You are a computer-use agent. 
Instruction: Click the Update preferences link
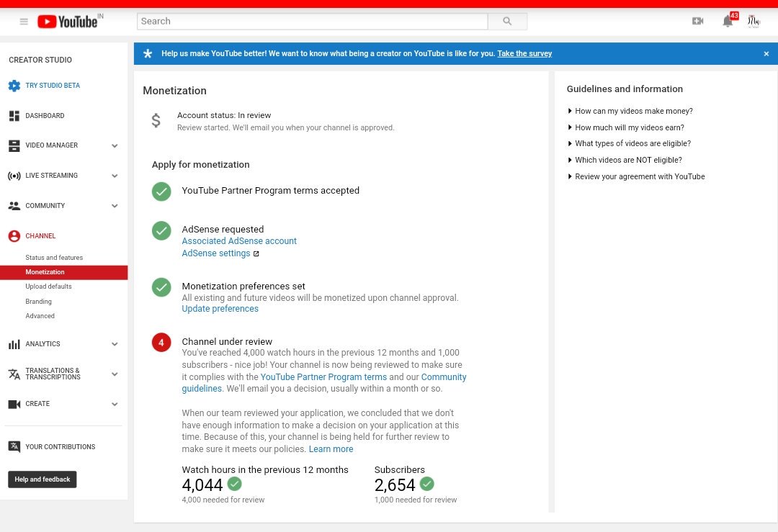[220, 309]
